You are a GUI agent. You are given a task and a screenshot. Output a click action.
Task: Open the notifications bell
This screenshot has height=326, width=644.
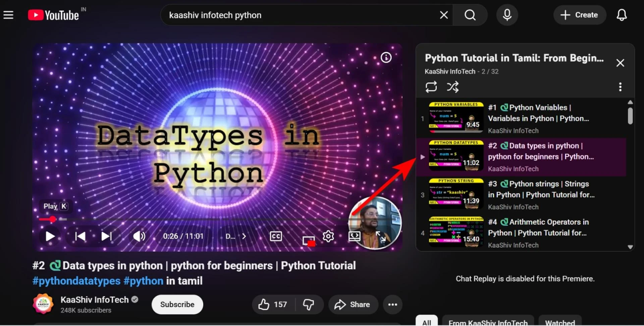pyautogui.click(x=622, y=15)
